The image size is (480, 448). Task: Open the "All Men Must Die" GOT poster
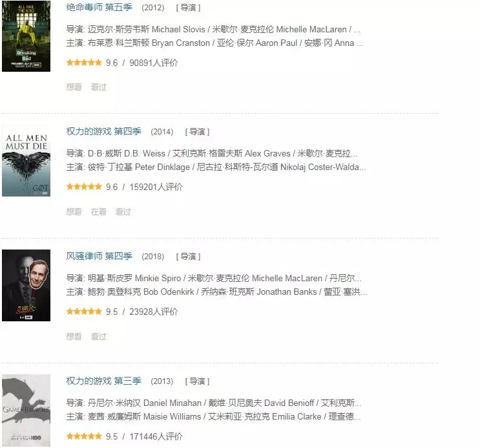(26, 160)
